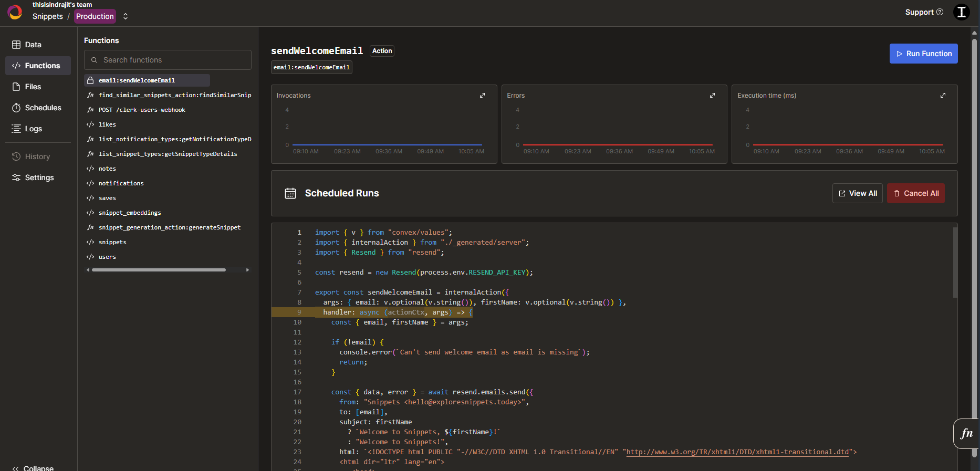Go to the Functions section

tap(38, 66)
